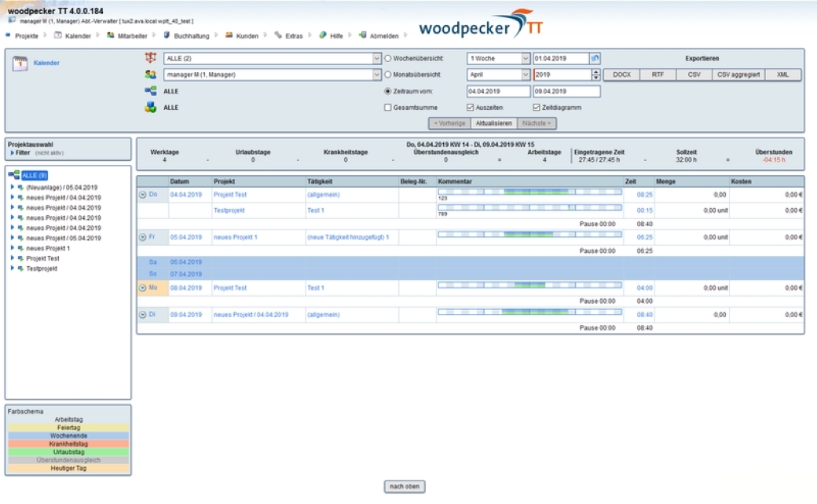
Task: Click the Mitarbeiter menu icon
Action: pyautogui.click(x=111, y=35)
